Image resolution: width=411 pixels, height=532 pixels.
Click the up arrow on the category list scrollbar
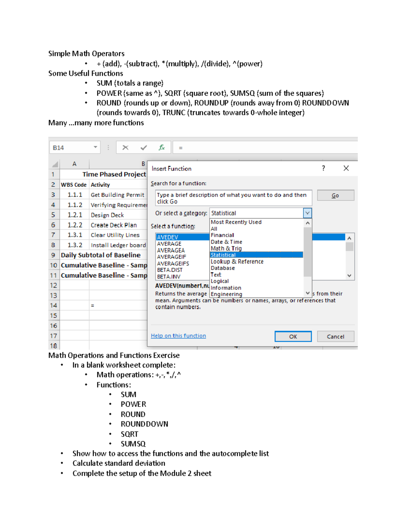tap(308, 222)
